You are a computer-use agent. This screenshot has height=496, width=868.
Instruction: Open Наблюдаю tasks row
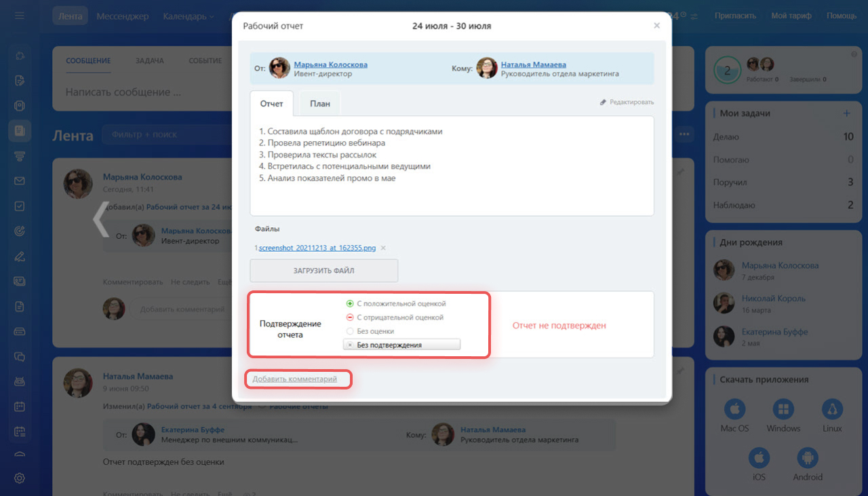click(x=783, y=205)
